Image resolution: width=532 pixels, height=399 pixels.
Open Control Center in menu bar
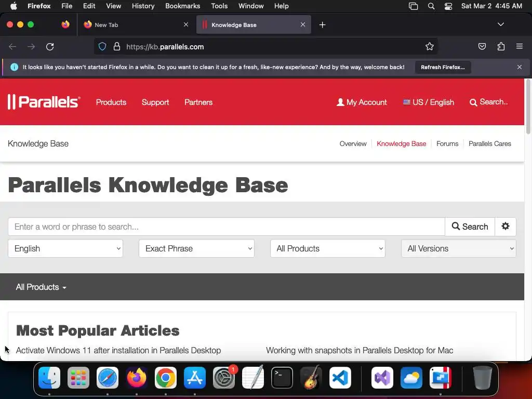coord(448,6)
